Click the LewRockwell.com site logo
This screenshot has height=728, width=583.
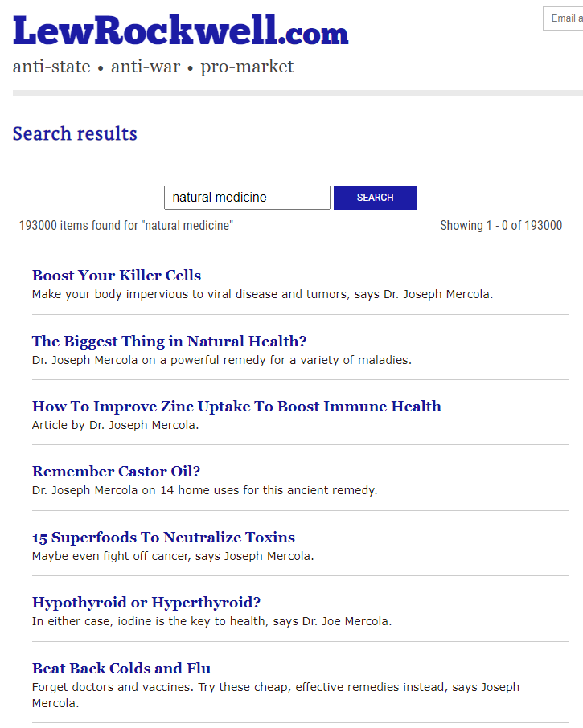(180, 31)
